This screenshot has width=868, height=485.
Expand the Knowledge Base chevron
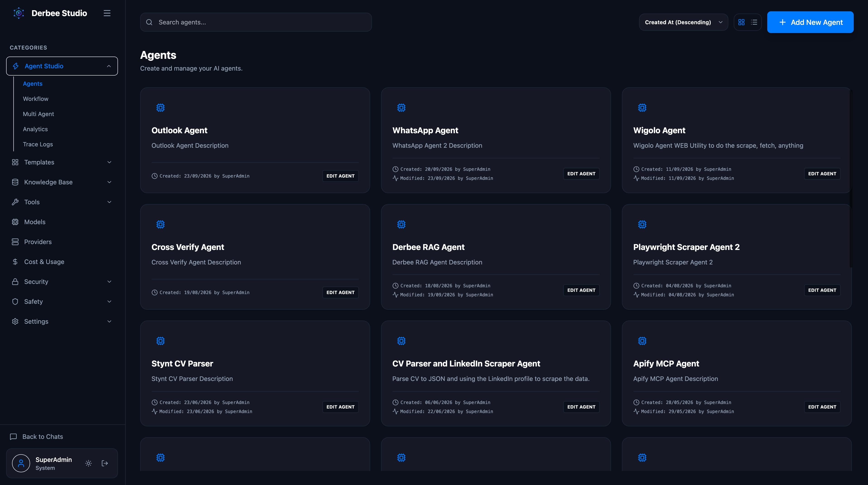[x=109, y=182]
